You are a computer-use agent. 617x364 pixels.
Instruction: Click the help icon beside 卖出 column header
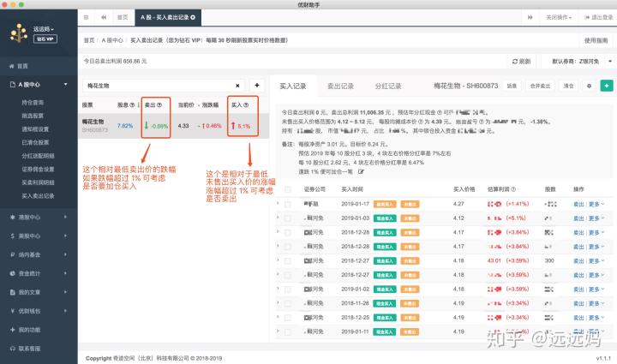tap(159, 105)
